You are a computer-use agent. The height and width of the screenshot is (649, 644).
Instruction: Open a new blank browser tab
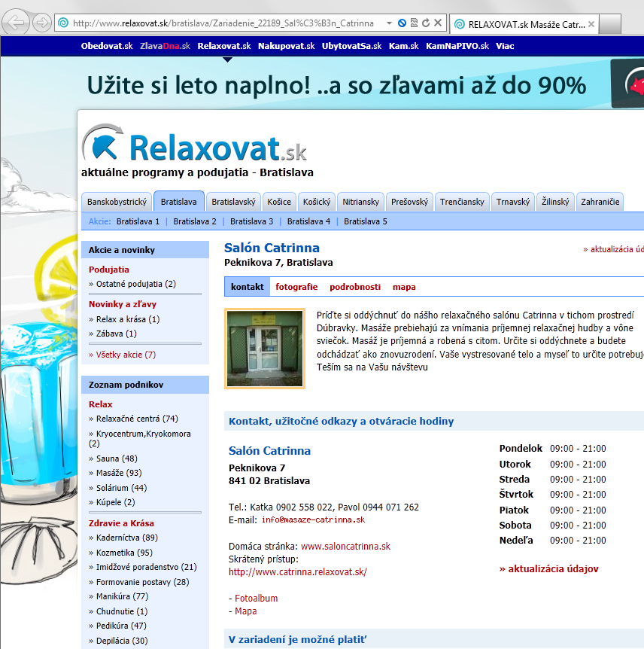point(609,24)
